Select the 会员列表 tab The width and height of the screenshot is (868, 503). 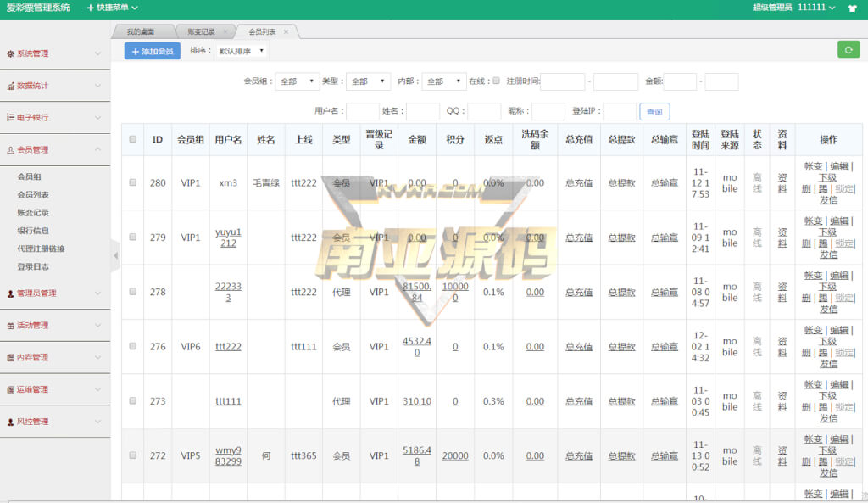tap(263, 32)
